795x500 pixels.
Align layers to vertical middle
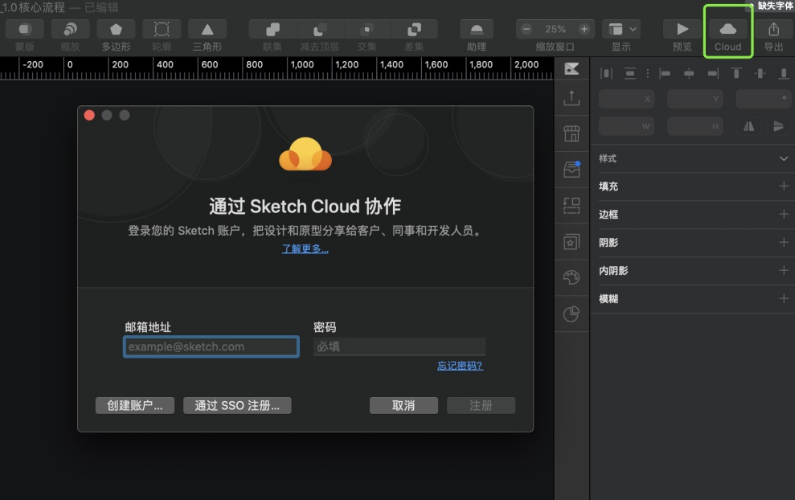click(760, 74)
